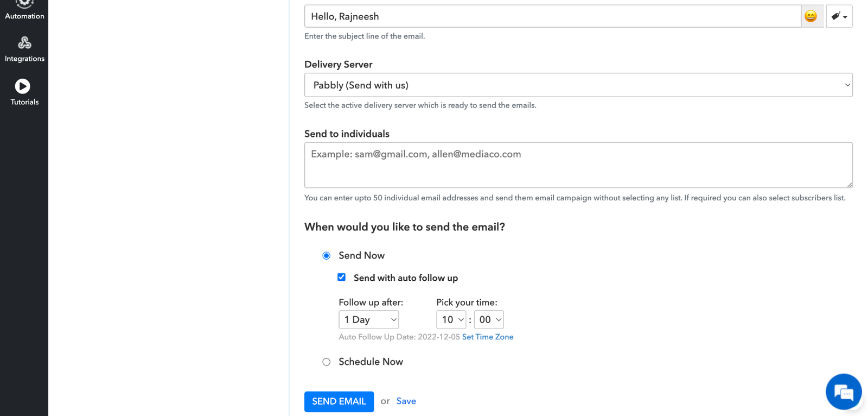868x416 pixels.
Task: Click the Save link
Action: point(406,401)
